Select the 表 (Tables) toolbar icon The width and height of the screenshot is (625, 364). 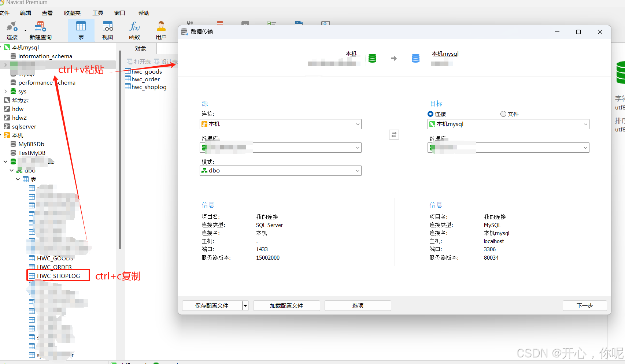point(81,30)
